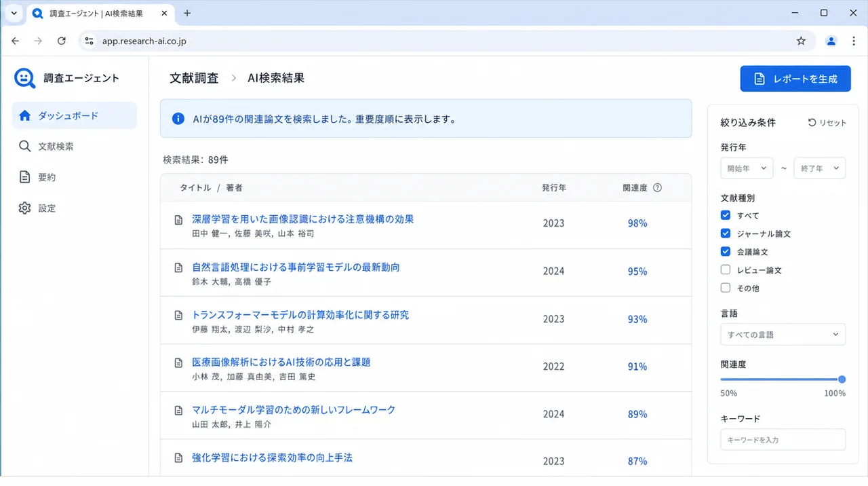Open paper 医療画像解析におけるAI技術の応用と課題
Viewport: 868px width, 486px height.
coord(281,362)
